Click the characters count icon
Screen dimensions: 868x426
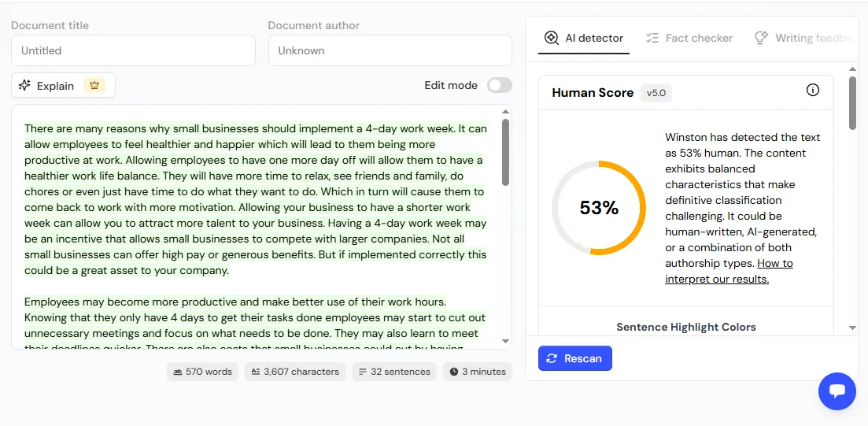pos(256,372)
